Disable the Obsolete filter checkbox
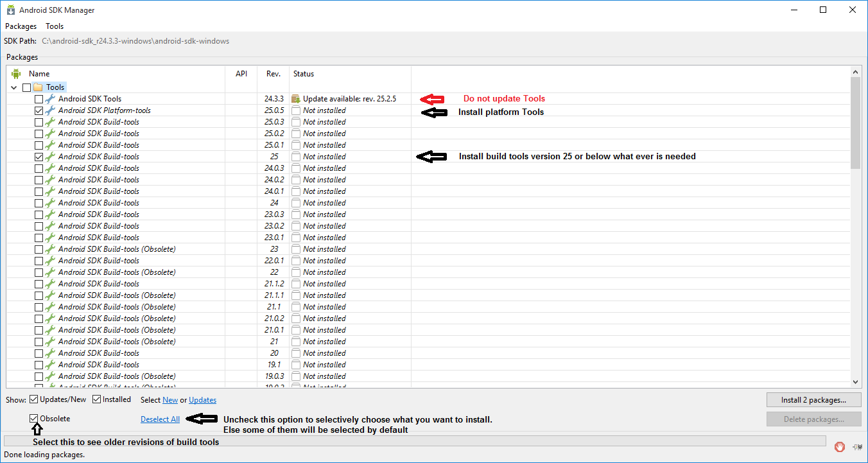This screenshot has height=463, width=868. click(34, 419)
